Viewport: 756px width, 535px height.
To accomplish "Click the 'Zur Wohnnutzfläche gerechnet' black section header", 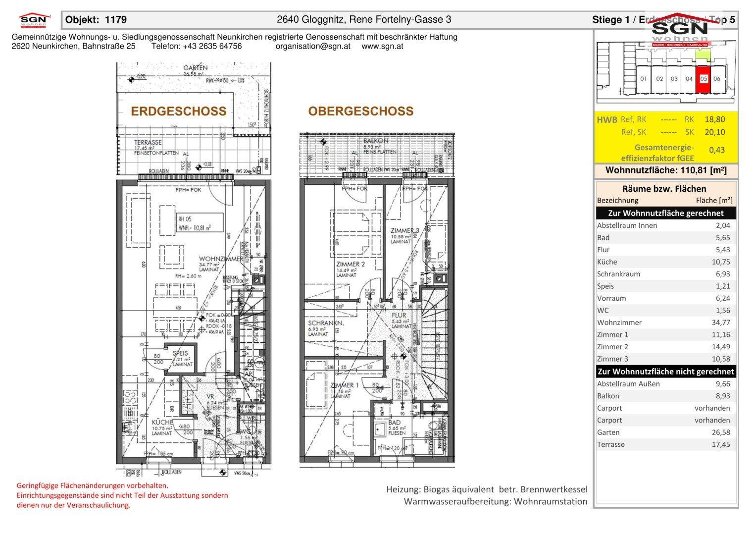I will [x=666, y=213].
